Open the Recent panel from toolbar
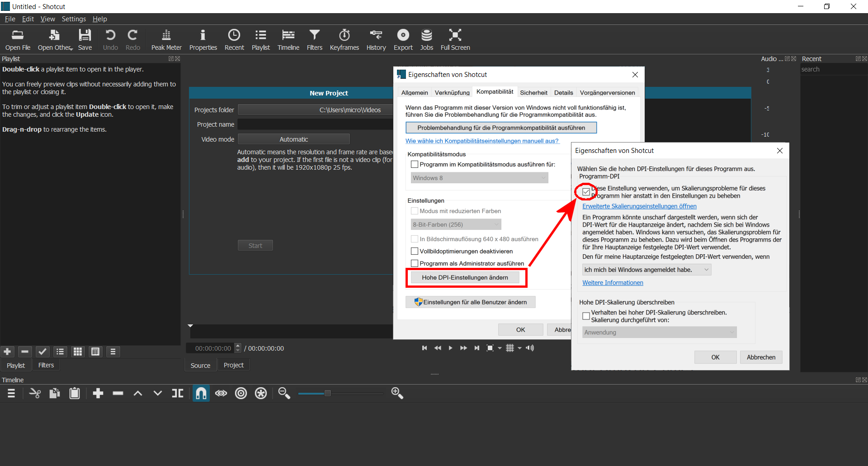The height and width of the screenshot is (466, 868). [234, 40]
